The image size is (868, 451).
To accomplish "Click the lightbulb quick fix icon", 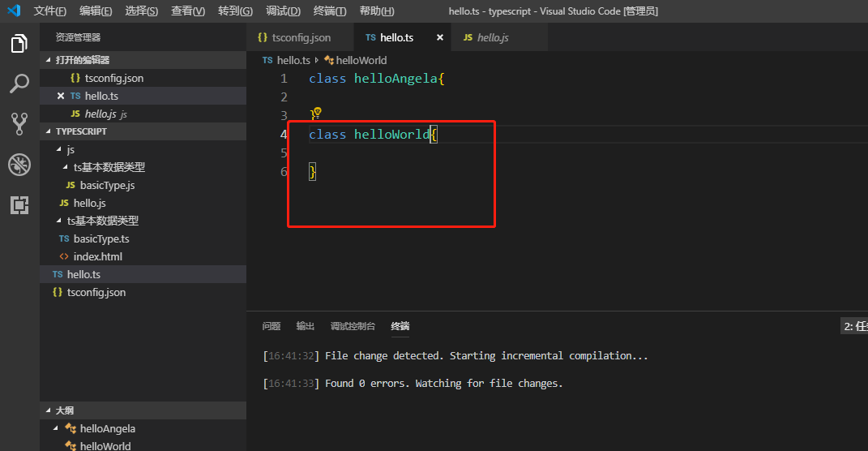I will (x=317, y=113).
